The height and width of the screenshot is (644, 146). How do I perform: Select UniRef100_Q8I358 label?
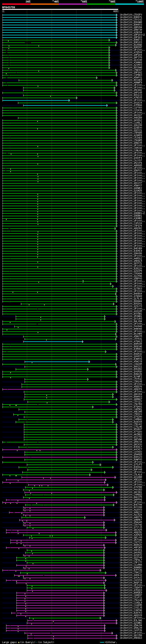point(131,635)
